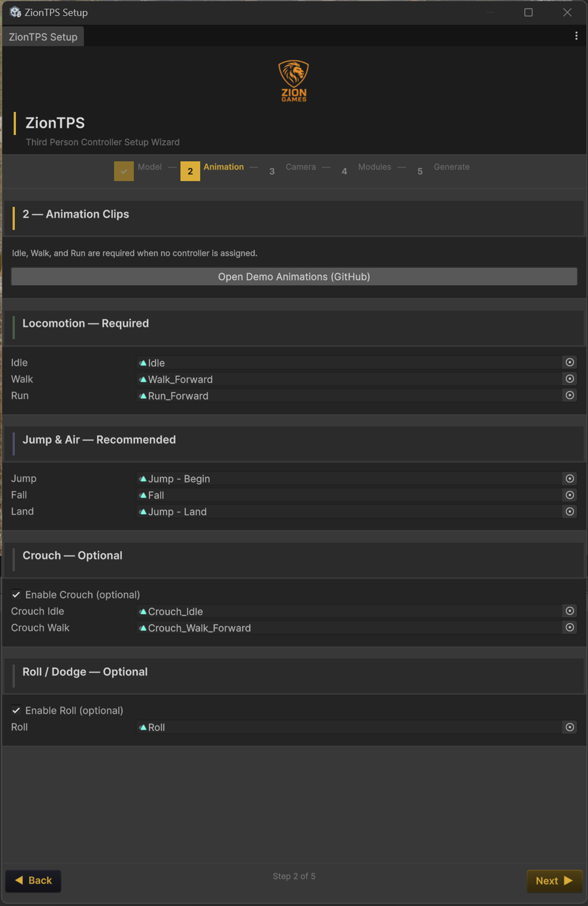
Task: Click the 'Jump & Air — Recommended' heading
Action: [99, 440]
